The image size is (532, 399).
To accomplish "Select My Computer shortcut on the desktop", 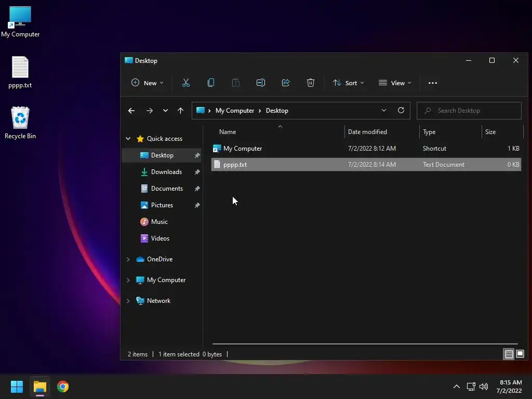I will [20, 22].
